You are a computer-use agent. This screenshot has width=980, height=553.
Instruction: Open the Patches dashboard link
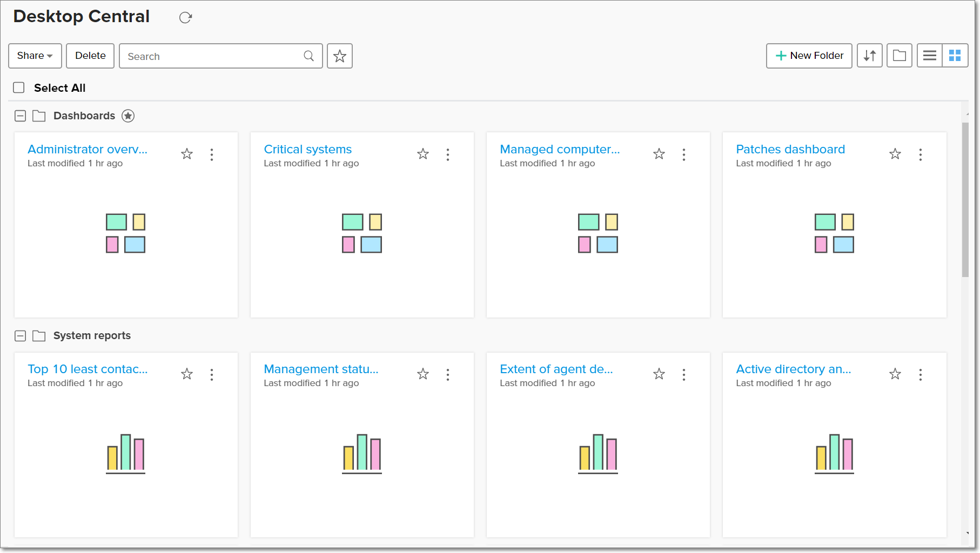click(790, 150)
